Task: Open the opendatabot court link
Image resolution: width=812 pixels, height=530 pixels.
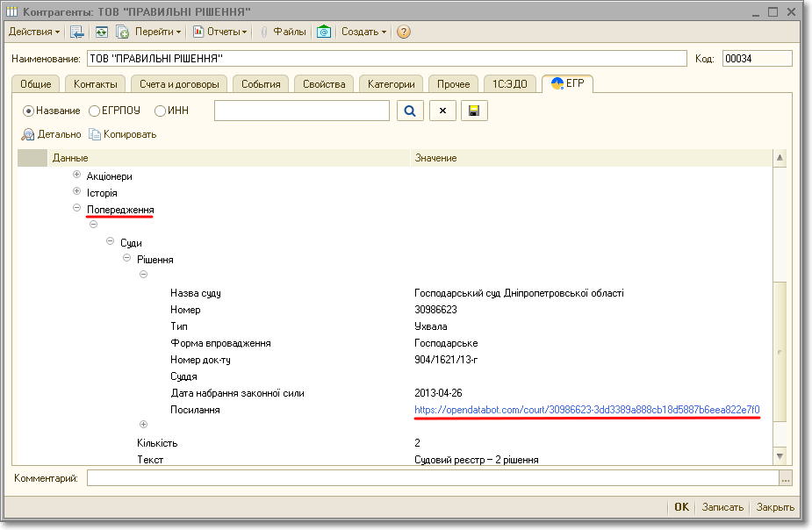Action: click(x=586, y=410)
